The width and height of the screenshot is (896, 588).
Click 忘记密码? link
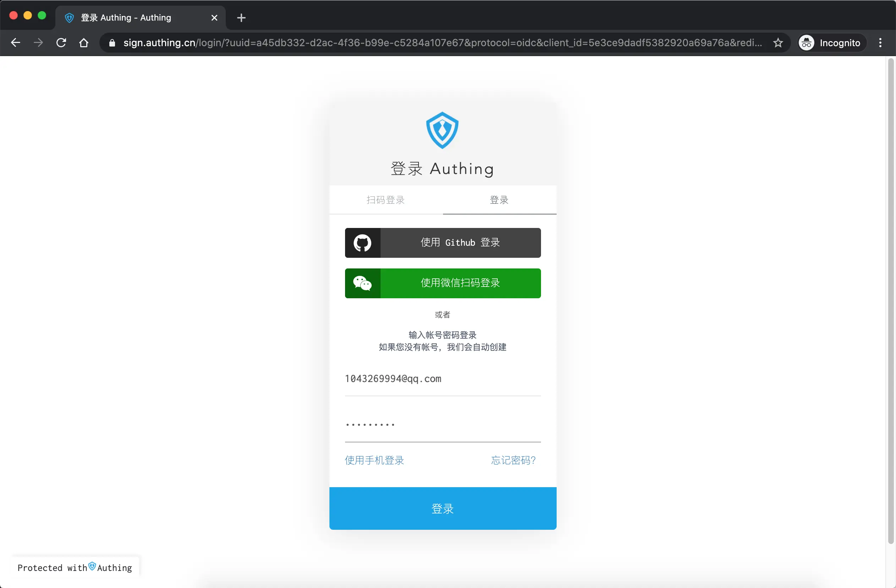tap(513, 460)
